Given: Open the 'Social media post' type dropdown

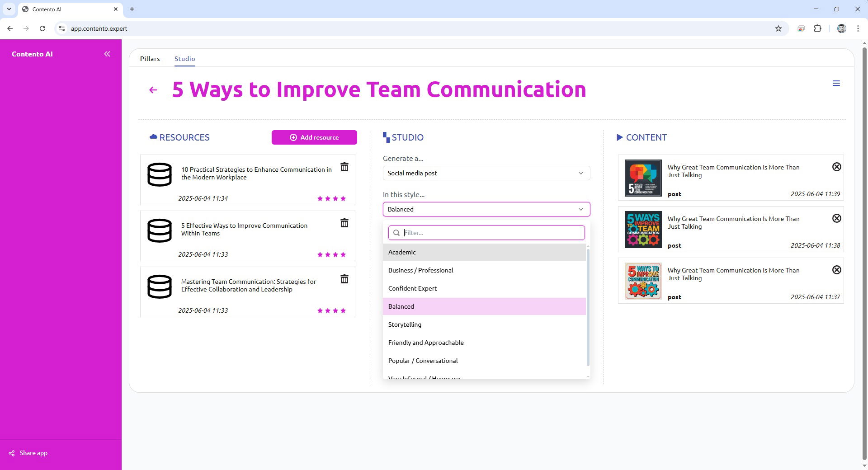Looking at the screenshot, I should pyautogui.click(x=486, y=174).
